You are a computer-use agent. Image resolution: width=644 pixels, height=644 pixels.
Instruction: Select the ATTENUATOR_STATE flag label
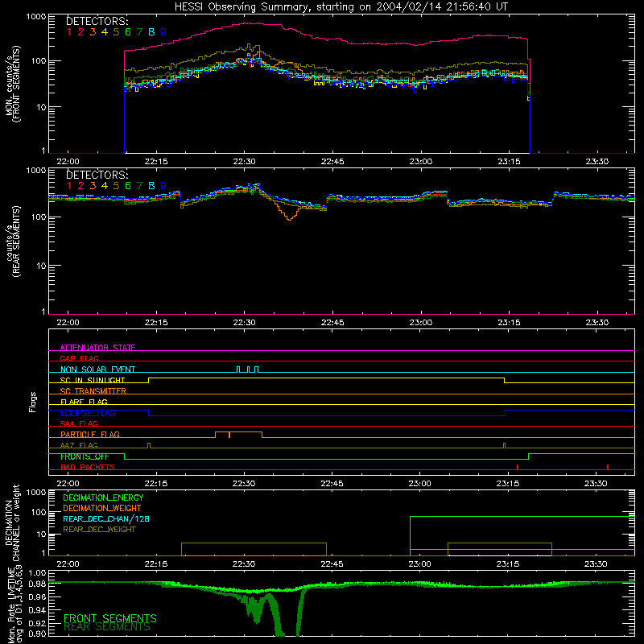[97, 348]
